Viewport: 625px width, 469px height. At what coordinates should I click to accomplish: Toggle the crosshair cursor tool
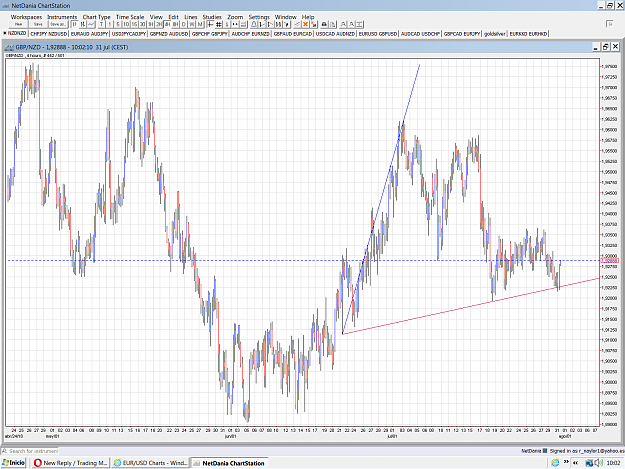coord(210,24)
